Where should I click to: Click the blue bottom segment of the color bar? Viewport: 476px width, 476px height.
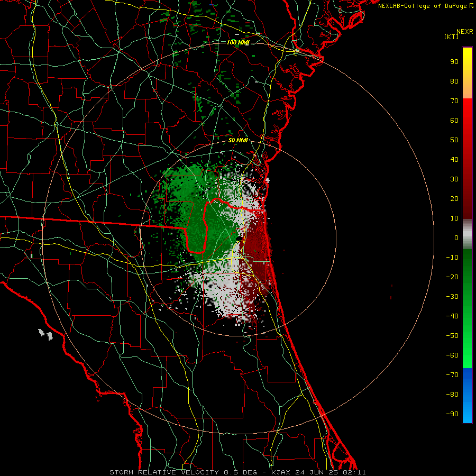[467, 396]
